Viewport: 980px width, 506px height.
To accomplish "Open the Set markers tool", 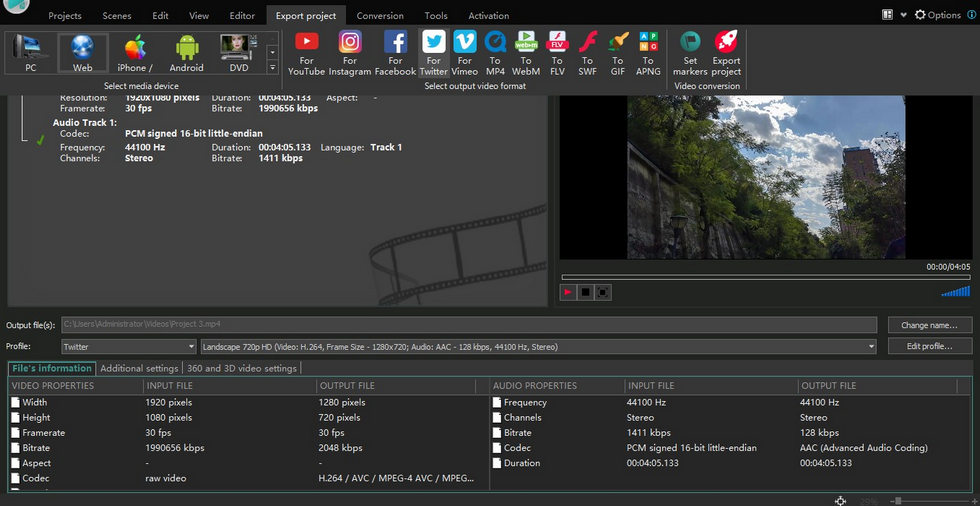I will tap(690, 54).
